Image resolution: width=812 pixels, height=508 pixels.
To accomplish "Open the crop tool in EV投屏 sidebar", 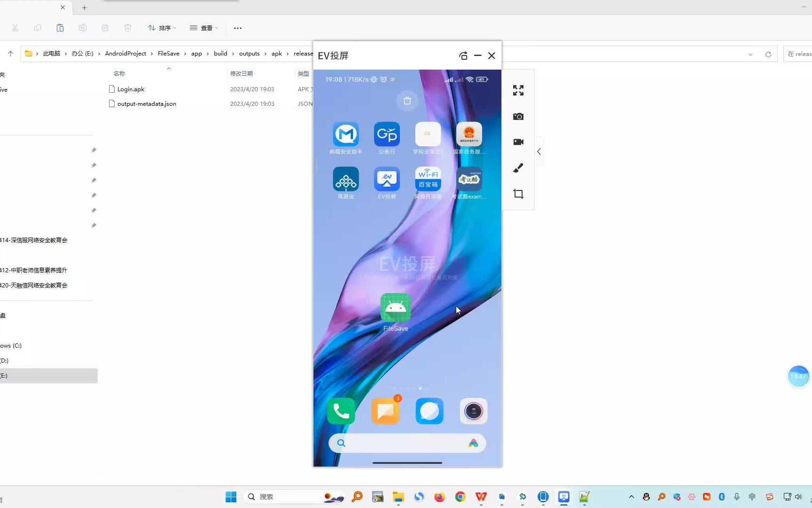I will (x=518, y=194).
